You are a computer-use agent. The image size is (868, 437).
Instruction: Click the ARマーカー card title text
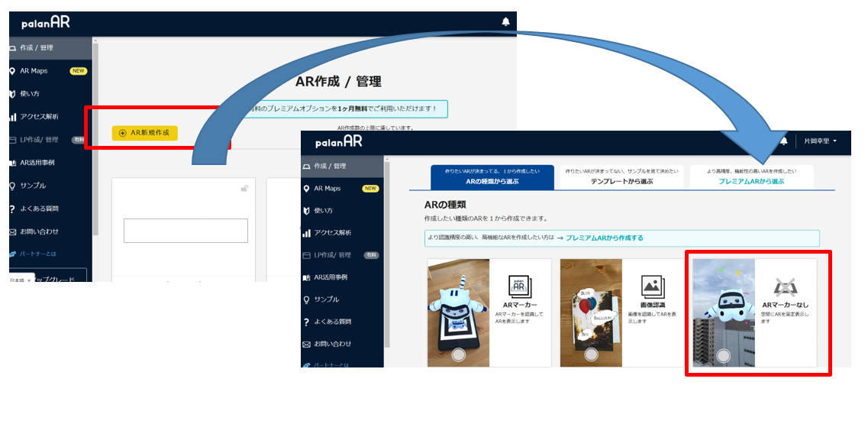point(520,305)
